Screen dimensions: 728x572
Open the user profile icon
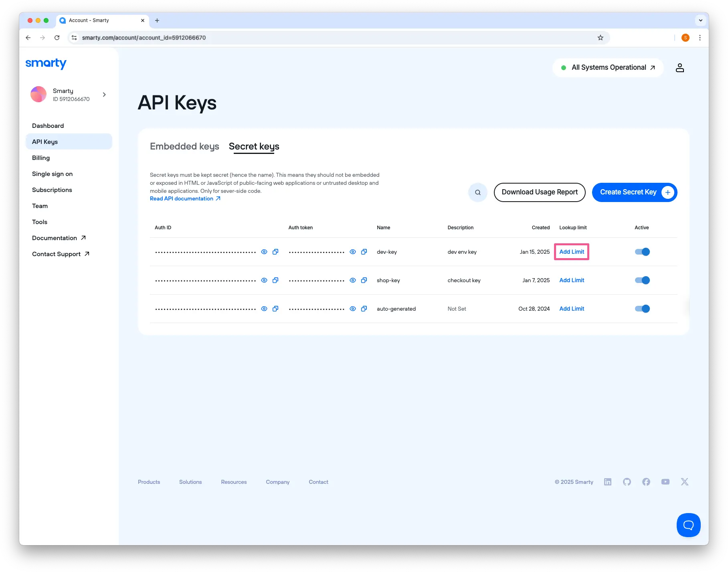[x=679, y=68]
